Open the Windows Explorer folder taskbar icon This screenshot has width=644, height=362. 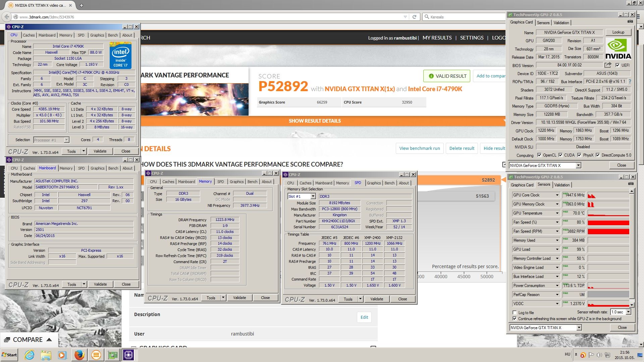point(46,355)
